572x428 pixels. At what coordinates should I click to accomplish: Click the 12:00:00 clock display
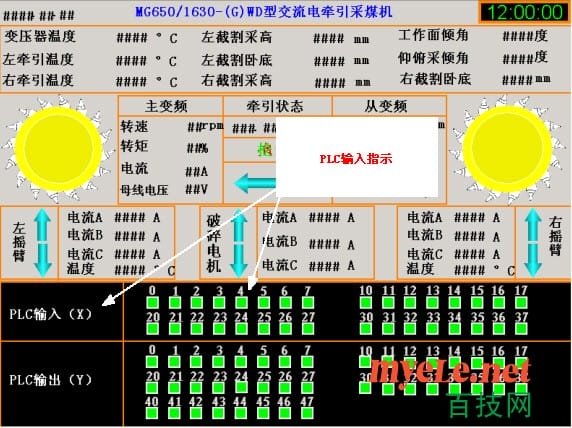[524, 12]
